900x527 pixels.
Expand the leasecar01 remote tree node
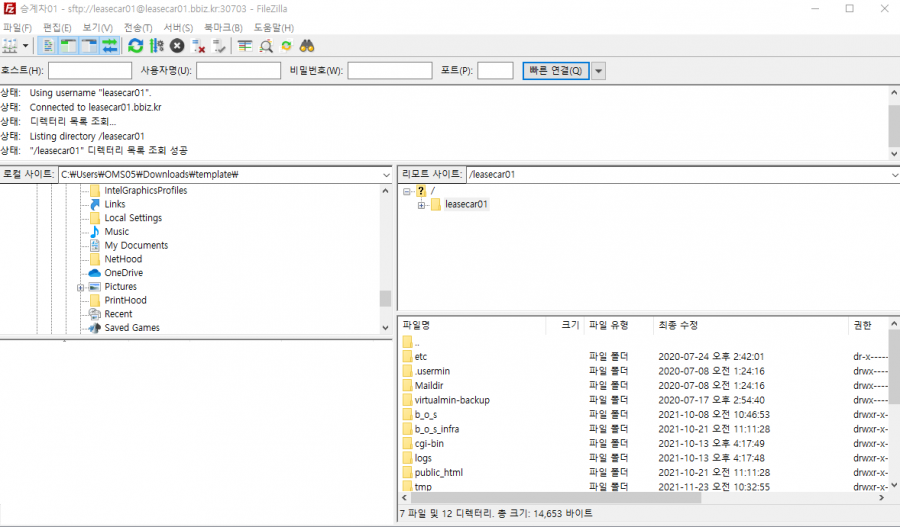tap(422, 205)
